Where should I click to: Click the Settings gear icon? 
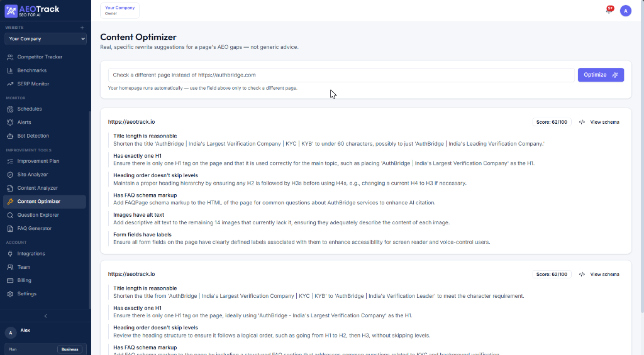(10, 294)
